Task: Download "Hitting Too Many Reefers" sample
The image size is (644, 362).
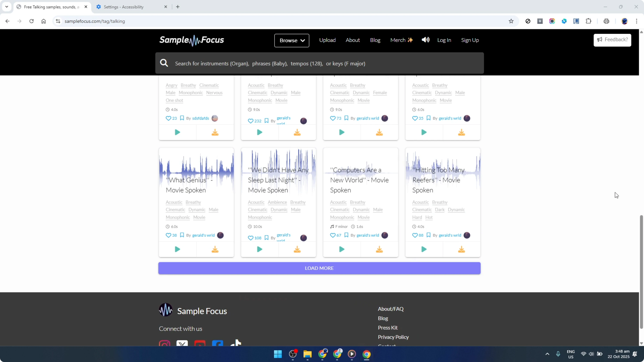Action: tap(461, 249)
